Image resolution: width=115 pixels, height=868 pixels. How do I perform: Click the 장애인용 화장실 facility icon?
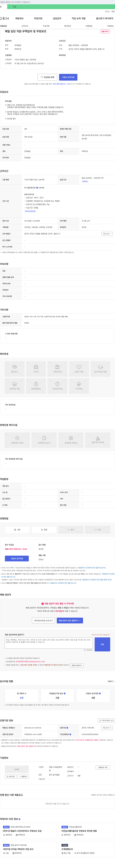point(71,440)
